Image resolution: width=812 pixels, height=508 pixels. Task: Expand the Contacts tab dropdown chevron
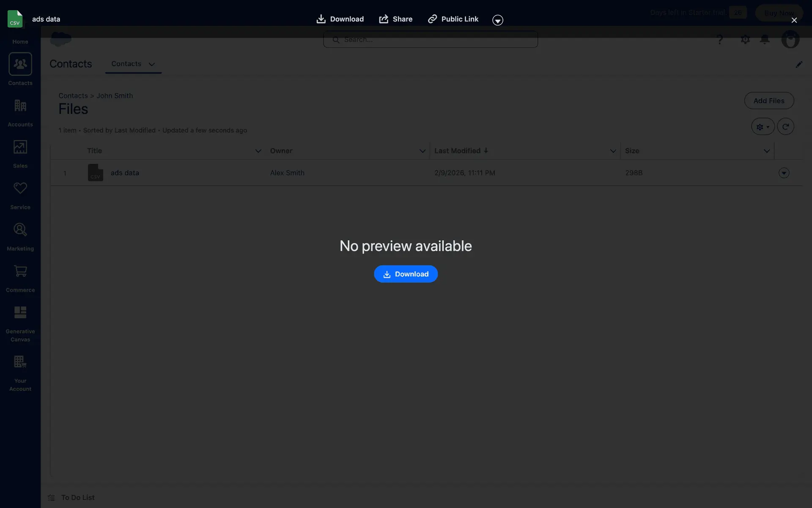coord(152,64)
